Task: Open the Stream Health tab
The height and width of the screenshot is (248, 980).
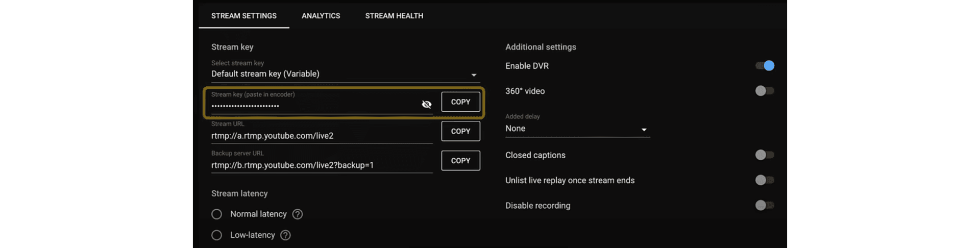Action: [x=394, y=16]
